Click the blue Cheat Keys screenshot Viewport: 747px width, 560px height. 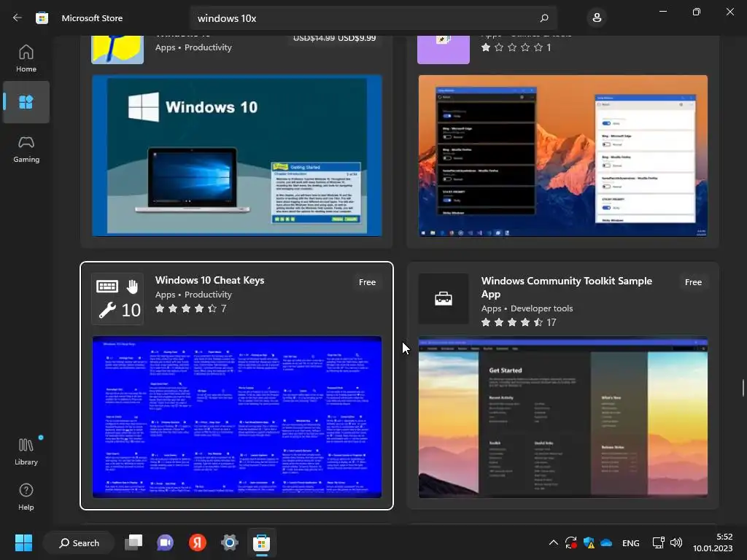(x=237, y=417)
